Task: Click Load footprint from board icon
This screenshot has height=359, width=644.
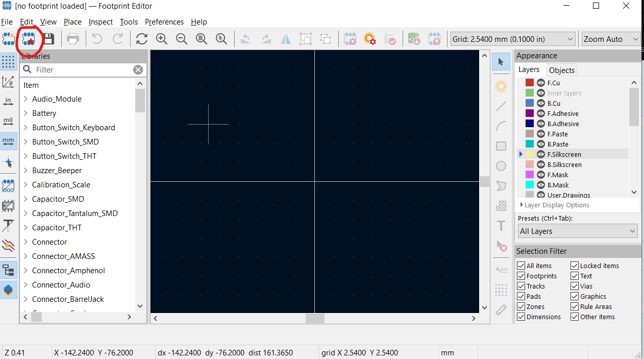Action: (414, 39)
